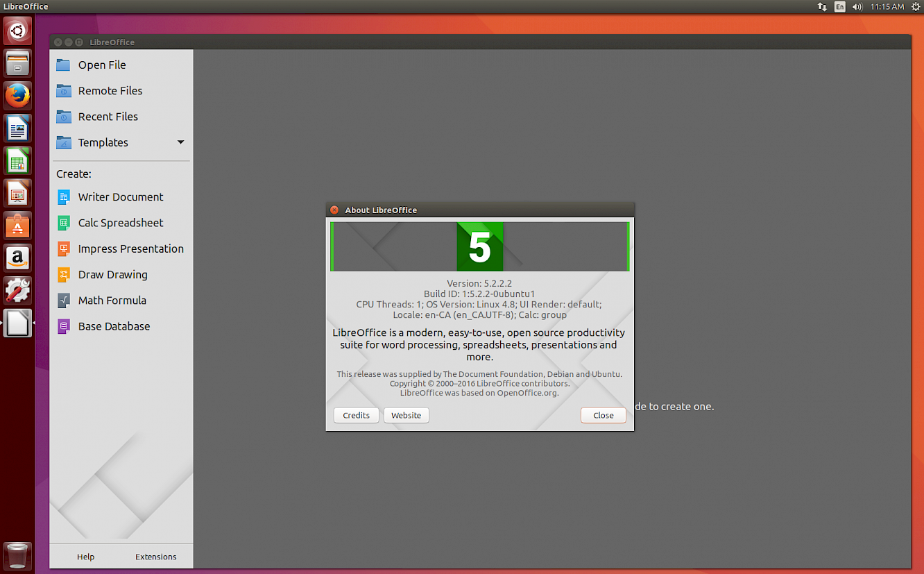Click the Calc Spreadsheet icon
This screenshot has height=574, width=924.
point(64,223)
